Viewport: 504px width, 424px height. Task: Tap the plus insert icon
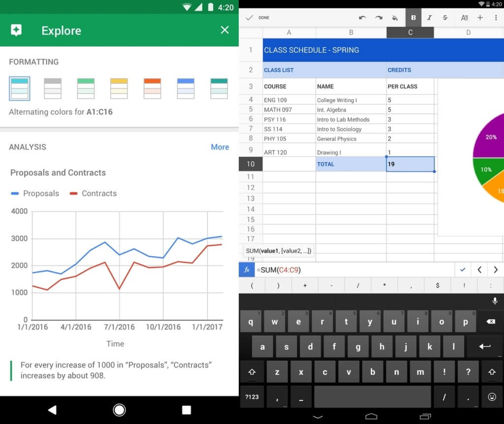(480, 18)
